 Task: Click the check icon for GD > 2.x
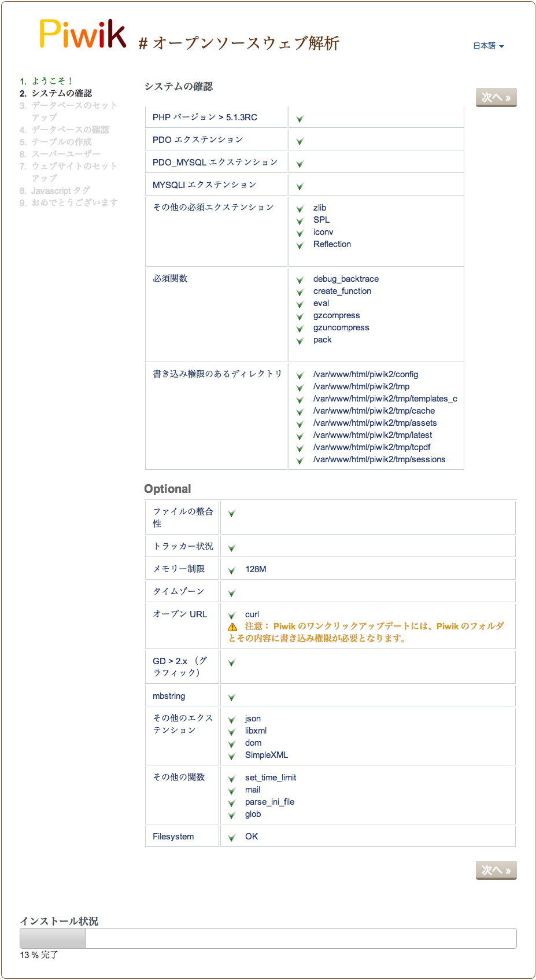(232, 662)
